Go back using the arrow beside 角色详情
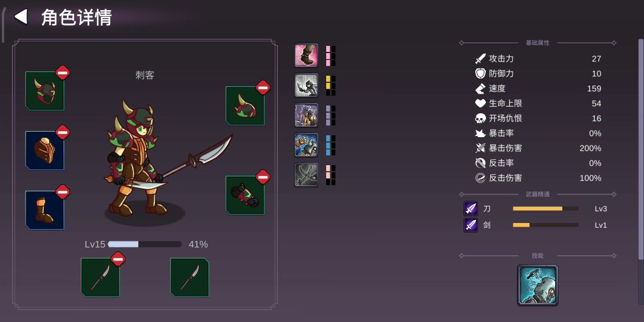The image size is (644, 322). click(x=21, y=17)
